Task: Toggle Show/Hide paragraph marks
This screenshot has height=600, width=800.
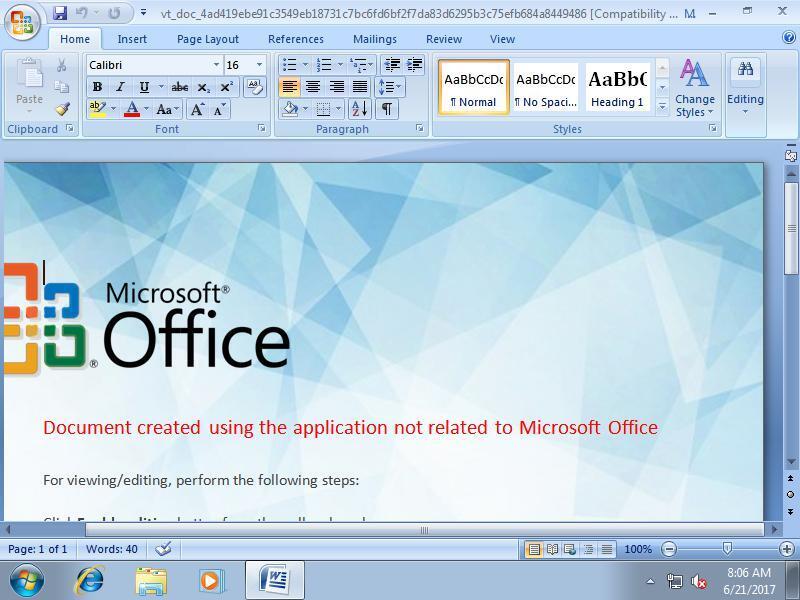Action: pos(387,109)
